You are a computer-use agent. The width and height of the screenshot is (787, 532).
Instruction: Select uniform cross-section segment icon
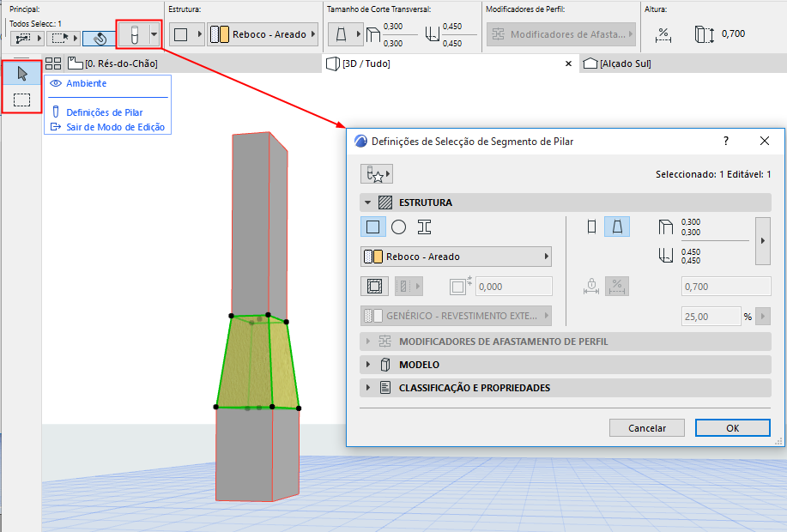click(592, 227)
